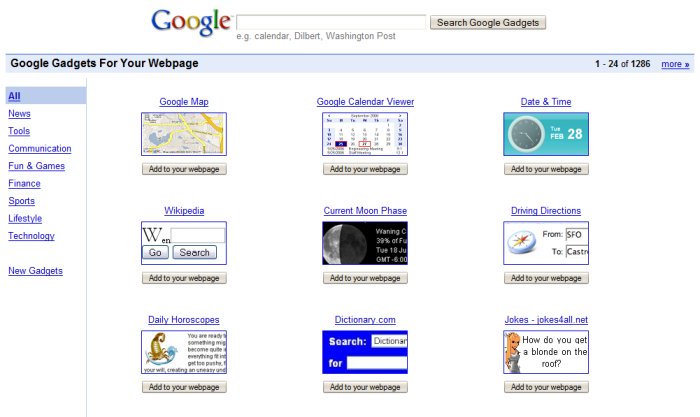Image resolution: width=700 pixels, height=417 pixels.
Task: Open the Current Moon Phase link
Action: click(x=365, y=210)
